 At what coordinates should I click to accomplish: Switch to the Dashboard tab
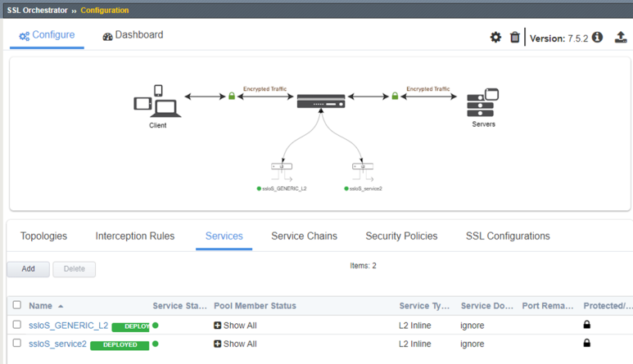[133, 35]
